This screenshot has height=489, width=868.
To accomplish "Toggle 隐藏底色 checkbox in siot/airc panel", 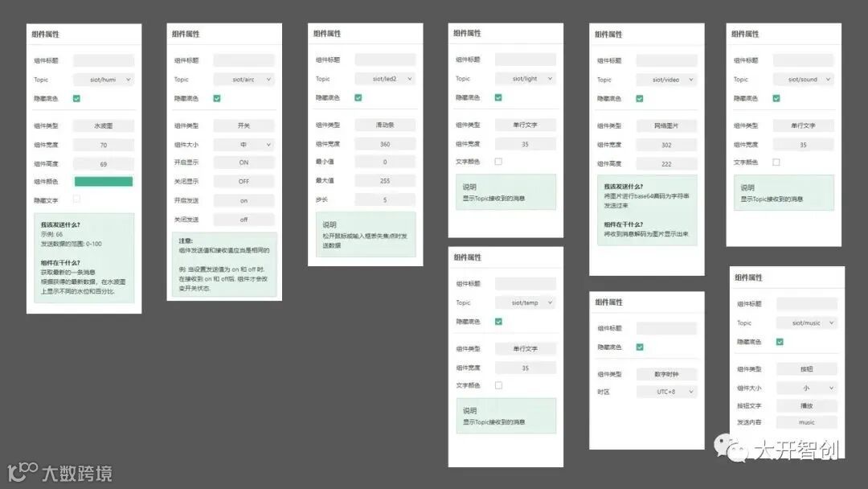I will click(217, 99).
